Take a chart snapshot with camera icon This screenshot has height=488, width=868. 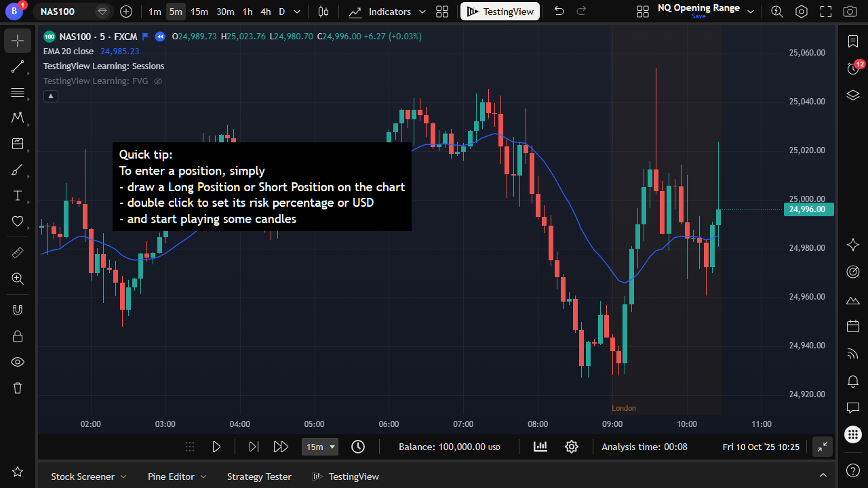(x=850, y=12)
